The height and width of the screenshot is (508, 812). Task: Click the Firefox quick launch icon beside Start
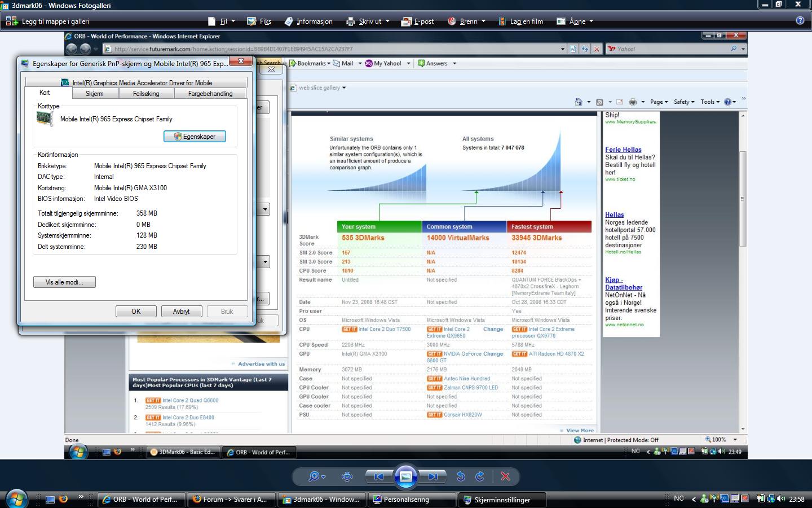coord(63,499)
